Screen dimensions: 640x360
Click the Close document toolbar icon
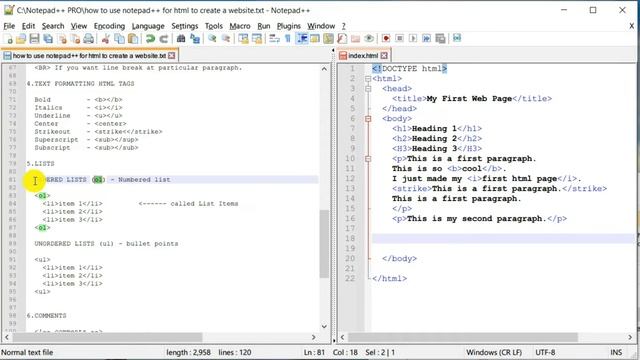[x=62, y=39]
